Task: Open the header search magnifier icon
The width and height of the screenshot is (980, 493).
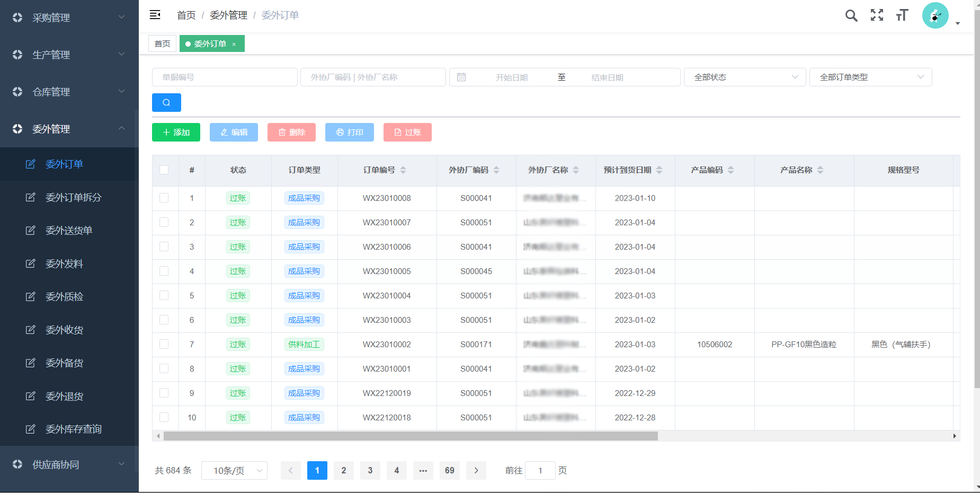Action: [851, 15]
